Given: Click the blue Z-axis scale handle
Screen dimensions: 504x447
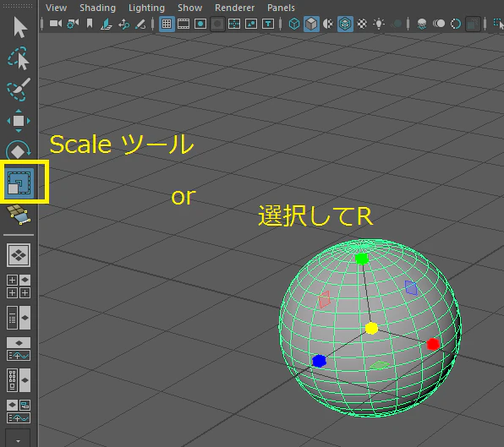Looking at the screenshot, I should (x=319, y=361).
